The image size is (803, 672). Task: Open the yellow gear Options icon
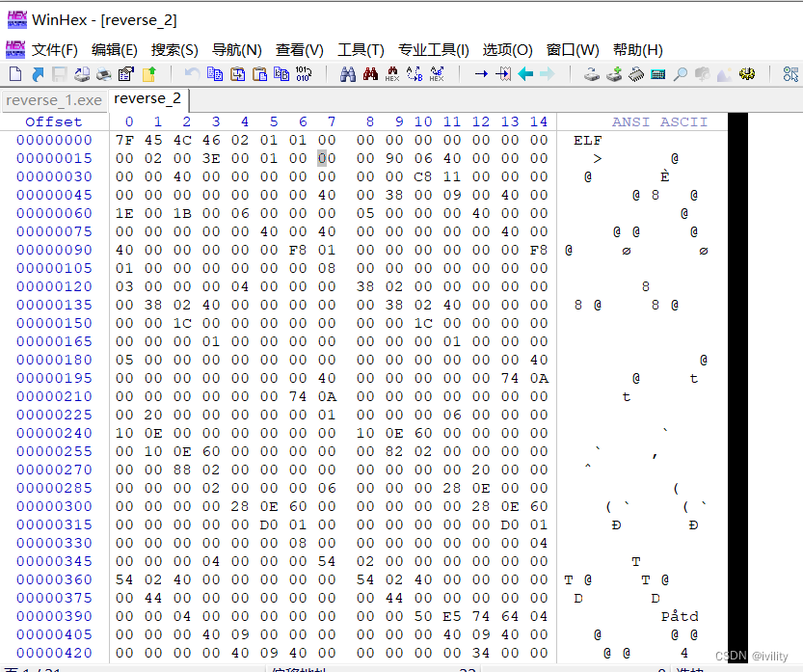[x=747, y=74]
